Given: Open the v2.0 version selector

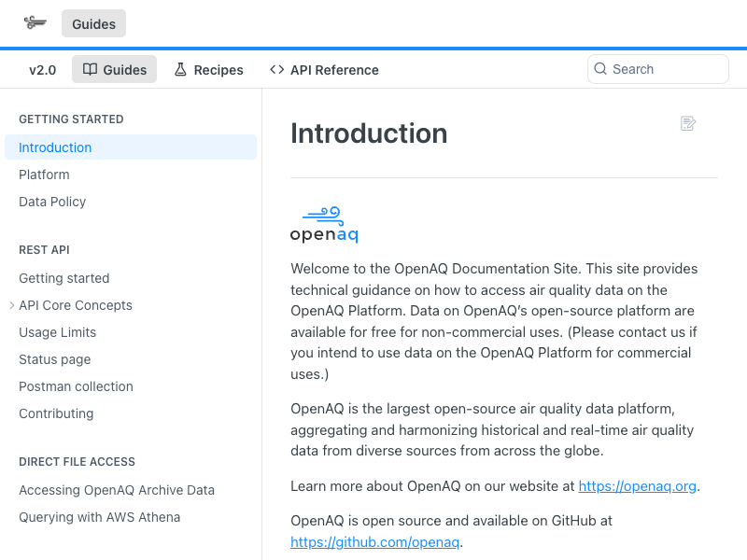Looking at the screenshot, I should tap(42, 70).
